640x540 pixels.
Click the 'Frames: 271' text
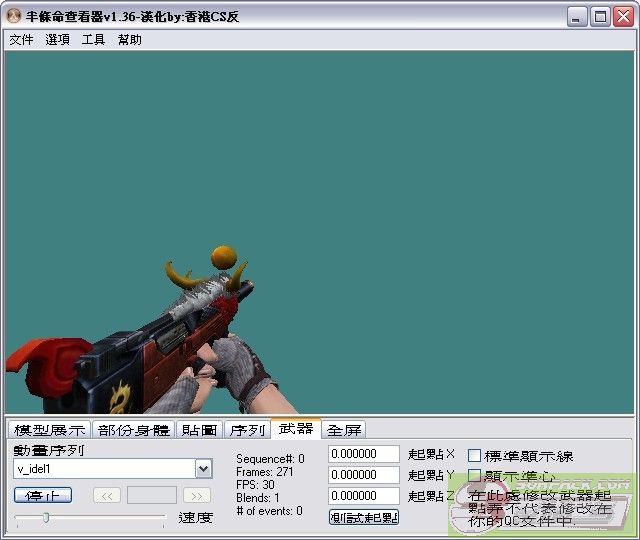(264, 472)
